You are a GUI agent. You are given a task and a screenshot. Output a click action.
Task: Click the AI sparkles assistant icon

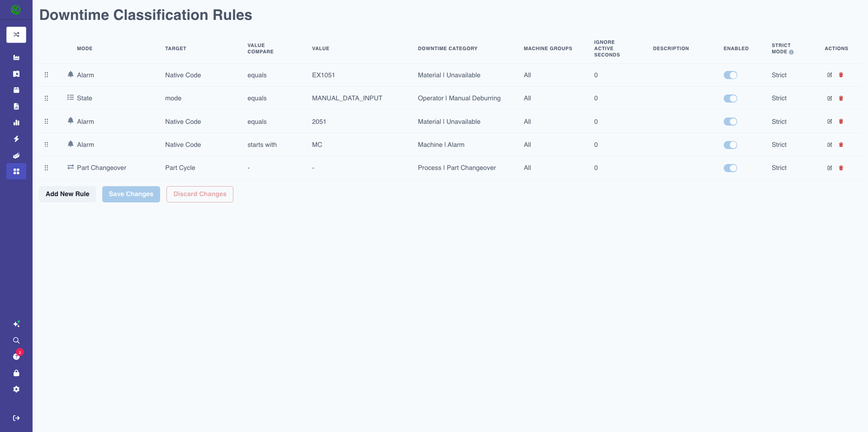coord(16,324)
